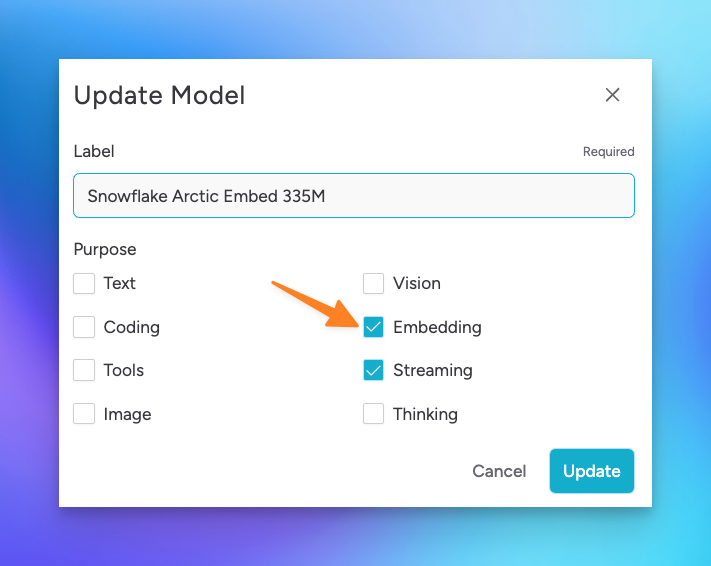Click the 'Purpose' section heading
Image resolution: width=711 pixels, height=566 pixels.
pyautogui.click(x=105, y=249)
